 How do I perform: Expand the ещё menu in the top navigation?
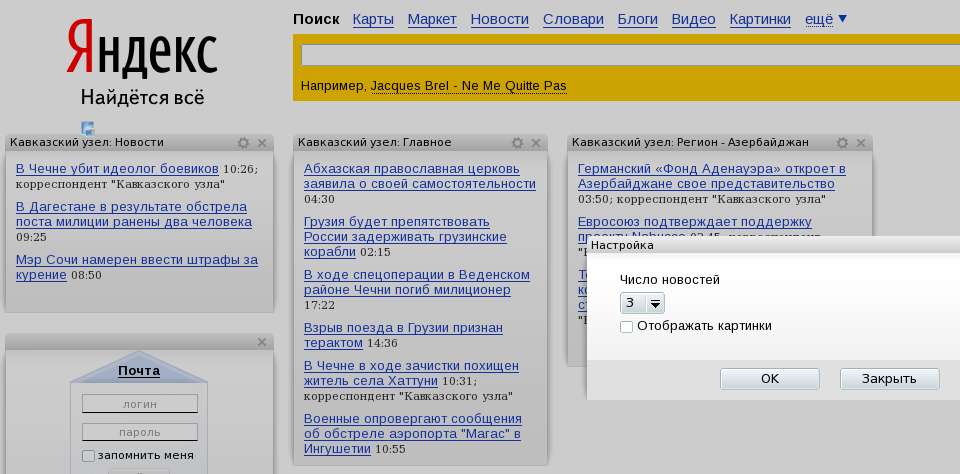click(x=826, y=19)
